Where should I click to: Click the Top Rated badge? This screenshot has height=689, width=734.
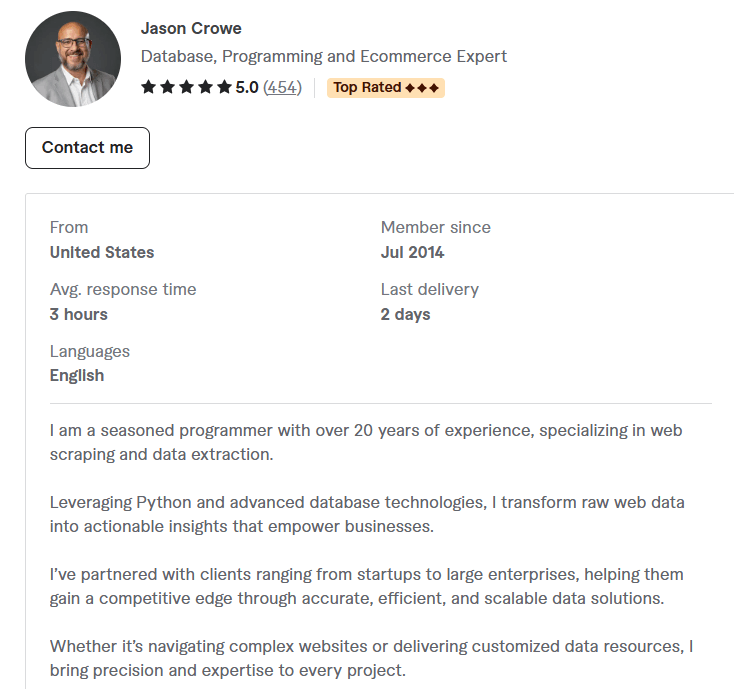point(386,88)
